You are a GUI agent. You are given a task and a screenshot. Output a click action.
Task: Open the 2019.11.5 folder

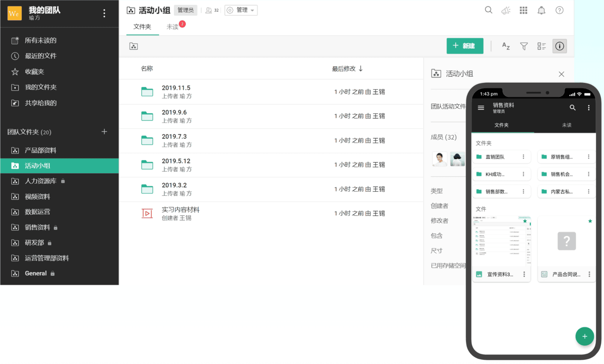[x=176, y=88]
